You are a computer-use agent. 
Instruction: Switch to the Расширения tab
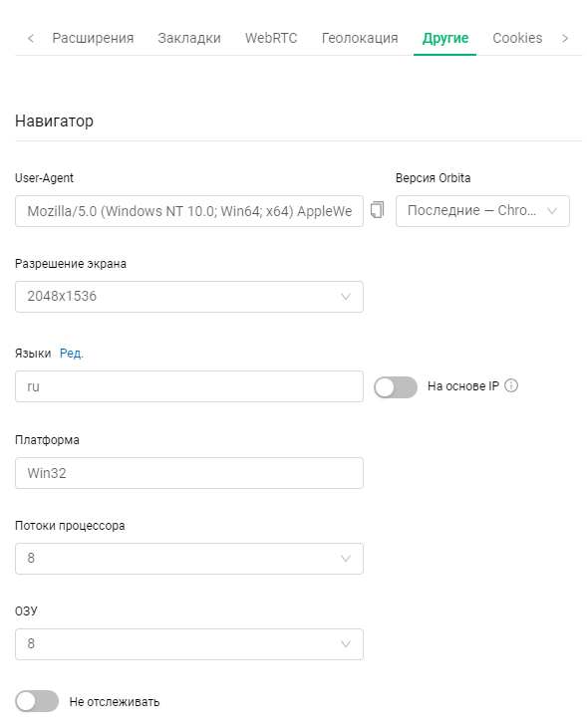pos(93,38)
